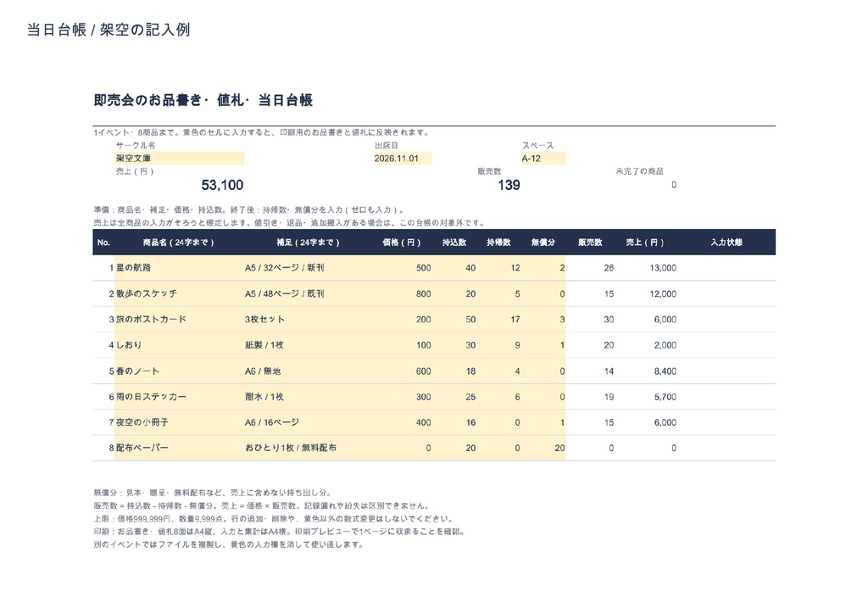Click the 補足 cell "紙製 / 1枚"
The height and width of the screenshot is (597, 868).
[x=309, y=345]
